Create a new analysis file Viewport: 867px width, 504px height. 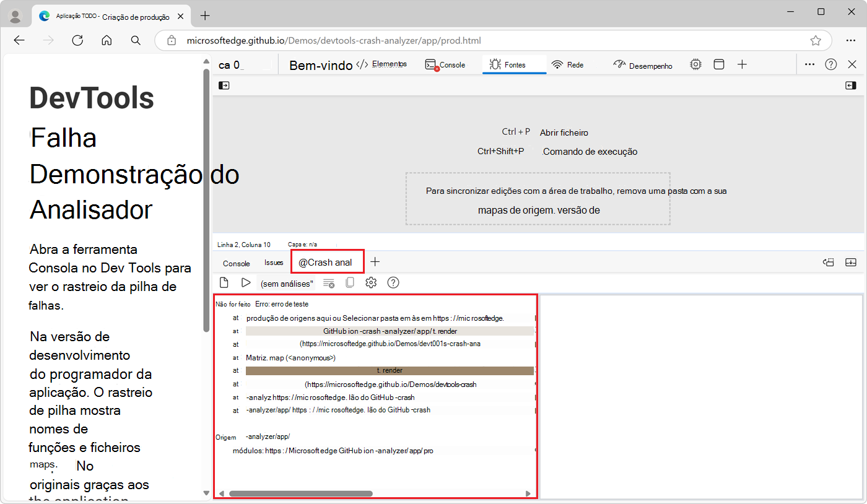224,282
